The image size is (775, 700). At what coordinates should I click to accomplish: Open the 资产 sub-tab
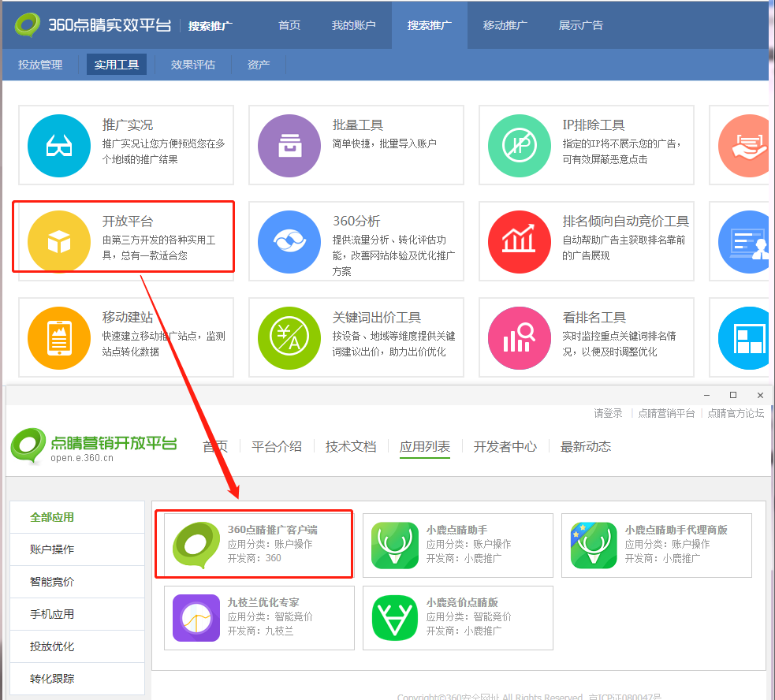[x=259, y=65]
